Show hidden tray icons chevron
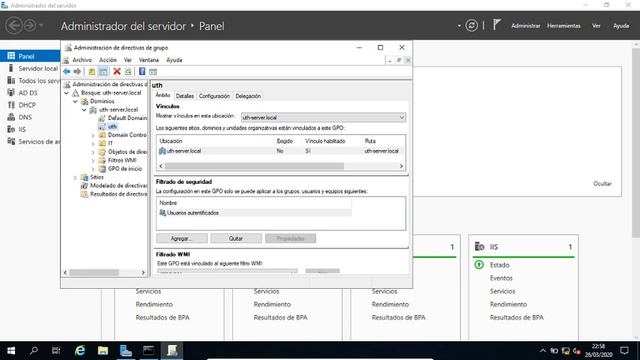 [x=542, y=351]
